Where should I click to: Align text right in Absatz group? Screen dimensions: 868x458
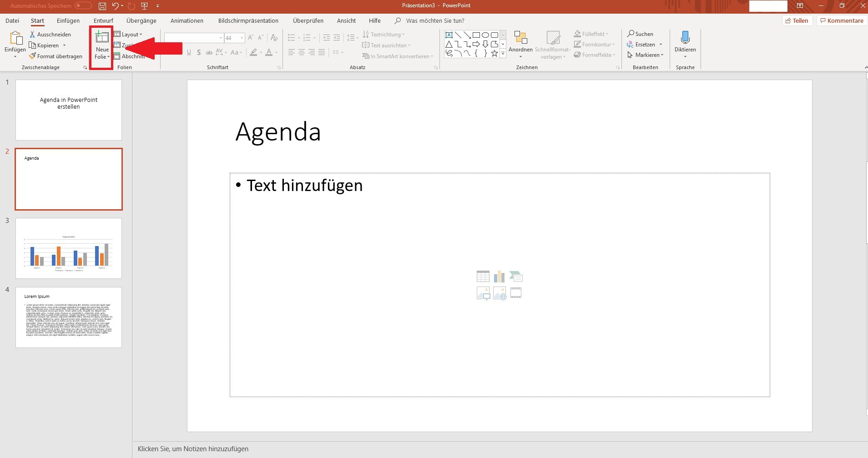click(x=312, y=52)
